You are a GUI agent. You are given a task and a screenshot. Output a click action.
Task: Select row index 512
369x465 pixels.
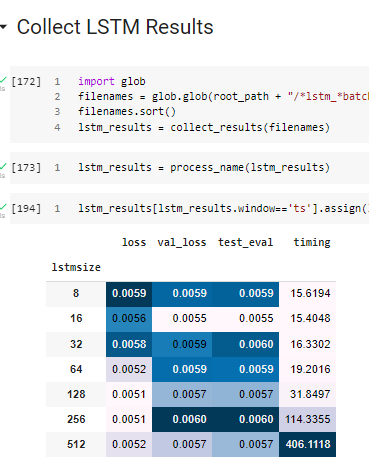pos(76,444)
